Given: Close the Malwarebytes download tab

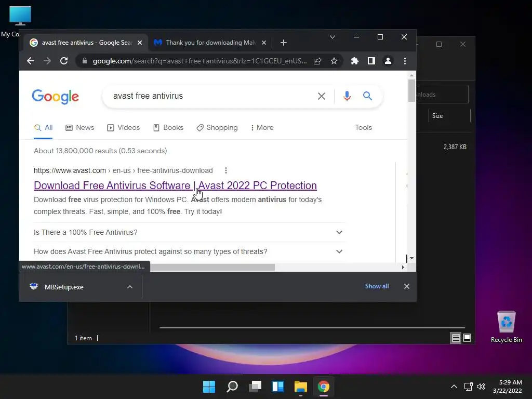Looking at the screenshot, I should 264,43.
